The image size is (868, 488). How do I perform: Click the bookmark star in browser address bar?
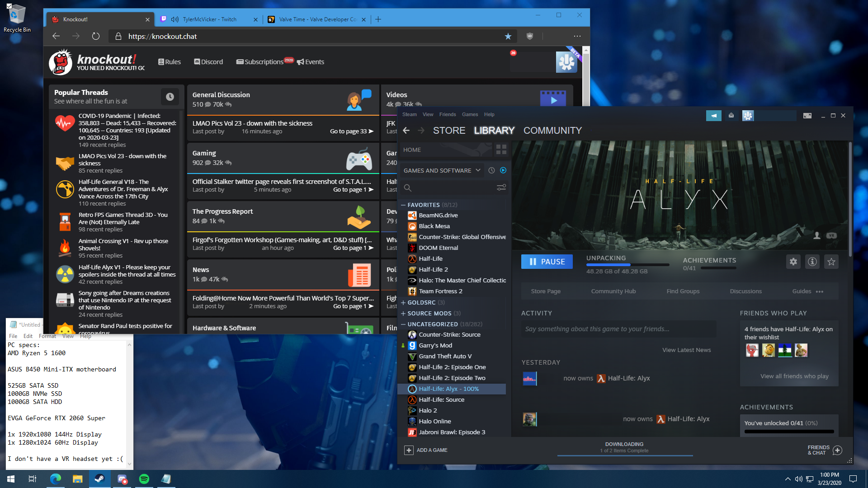[x=508, y=36]
